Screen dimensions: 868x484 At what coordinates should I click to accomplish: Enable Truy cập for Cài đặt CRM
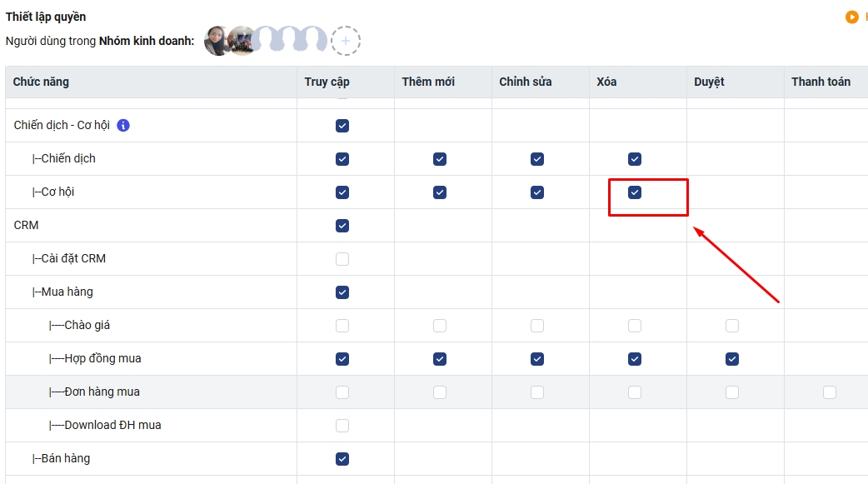tap(342, 259)
